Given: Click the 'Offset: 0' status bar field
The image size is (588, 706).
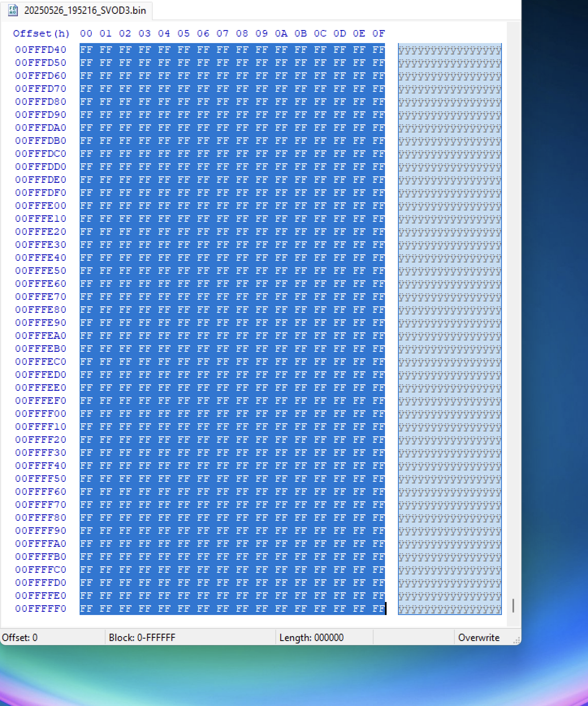Looking at the screenshot, I should point(52,637).
